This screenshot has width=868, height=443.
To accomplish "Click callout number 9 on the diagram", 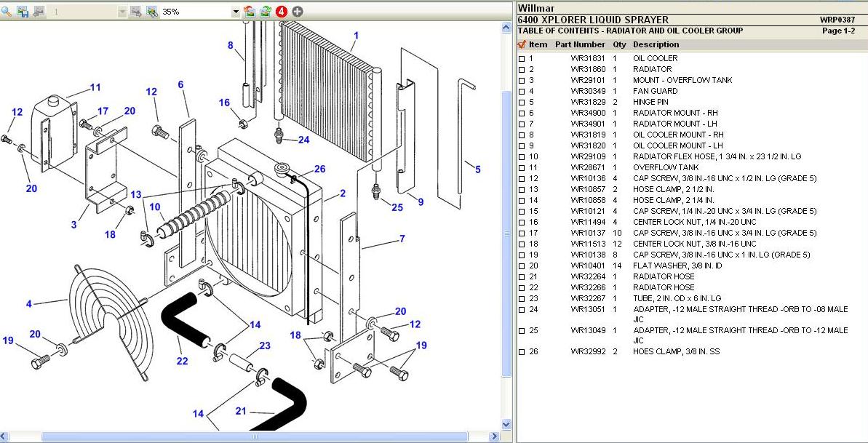I will point(421,202).
